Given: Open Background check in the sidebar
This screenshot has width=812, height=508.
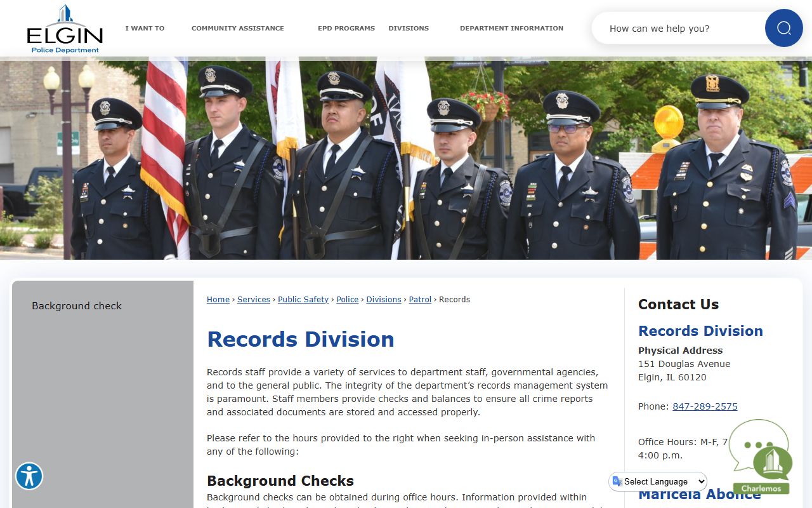Looking at the screenshot, I should click(77, 305).
